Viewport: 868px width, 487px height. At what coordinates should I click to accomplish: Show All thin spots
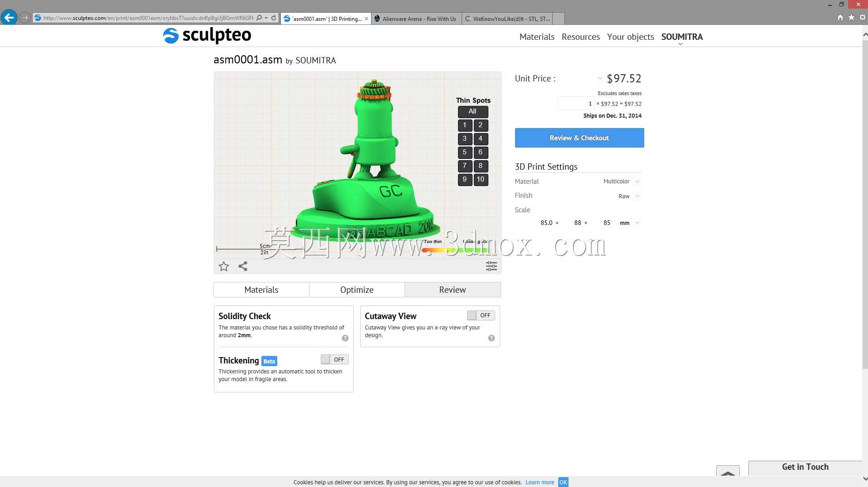pyautogui.click(x=473, y=112)
